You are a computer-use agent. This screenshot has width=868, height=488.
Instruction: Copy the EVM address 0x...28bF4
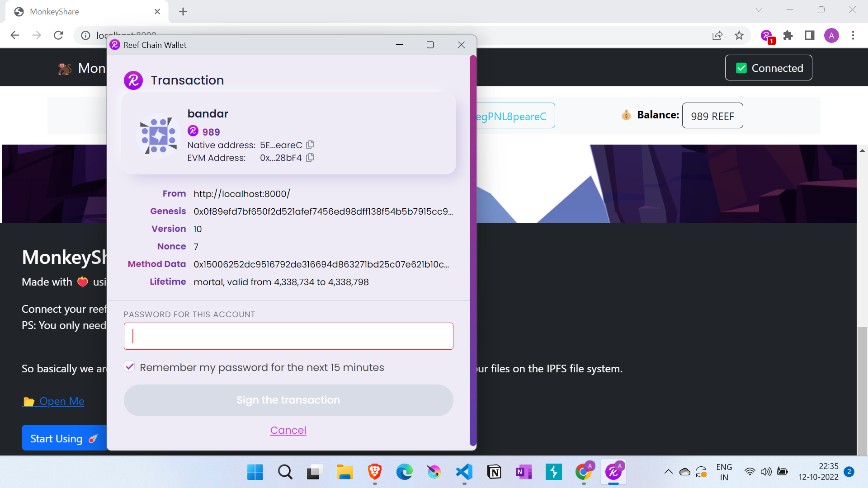click(x=310, y=157)
